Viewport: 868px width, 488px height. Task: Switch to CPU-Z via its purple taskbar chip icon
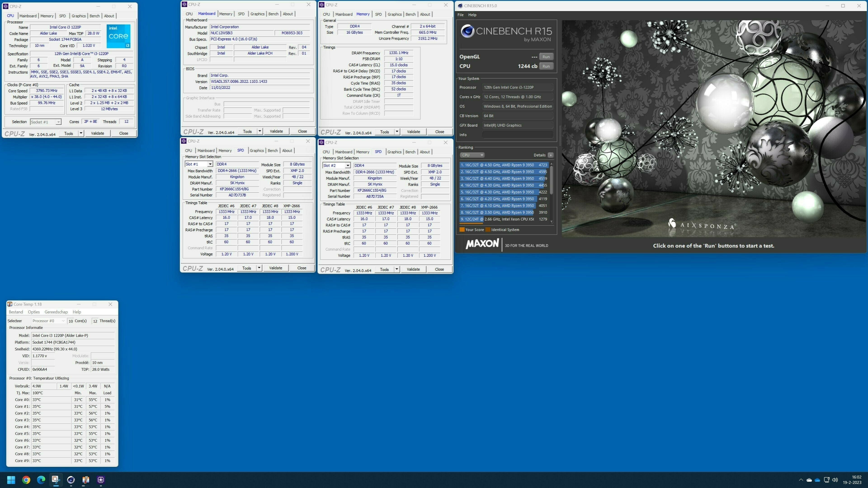tap(100, 480)
